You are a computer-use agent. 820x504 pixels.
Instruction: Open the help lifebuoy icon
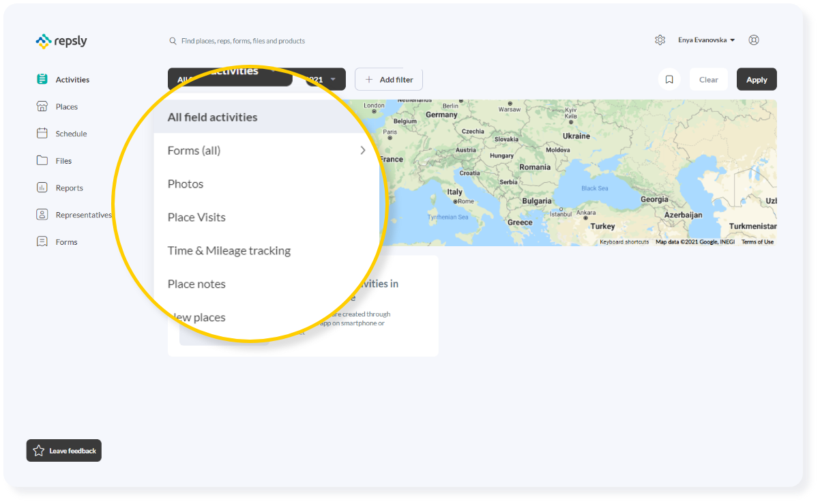click(x=754, y=40)
